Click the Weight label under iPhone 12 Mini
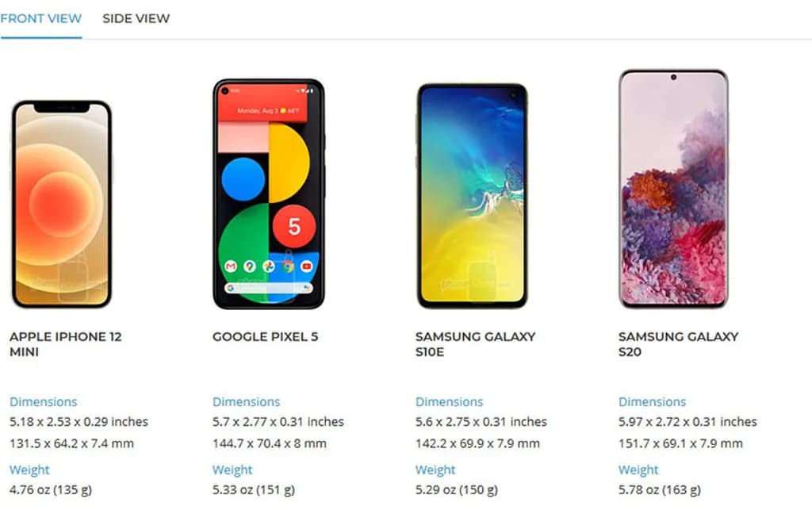Screen dimensions: 812x510 (29, 470)
